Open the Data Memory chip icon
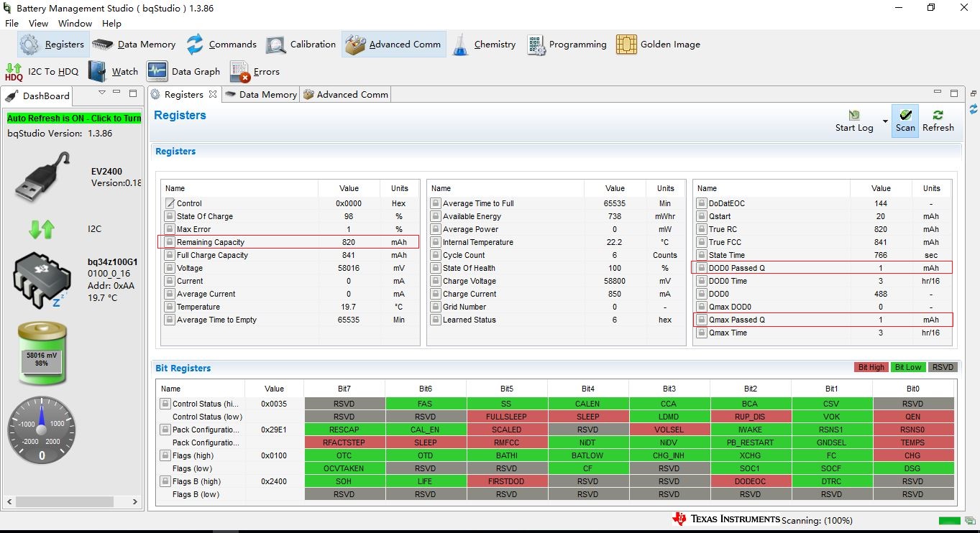This screenshot has width=980, height=533. (103, 45)
